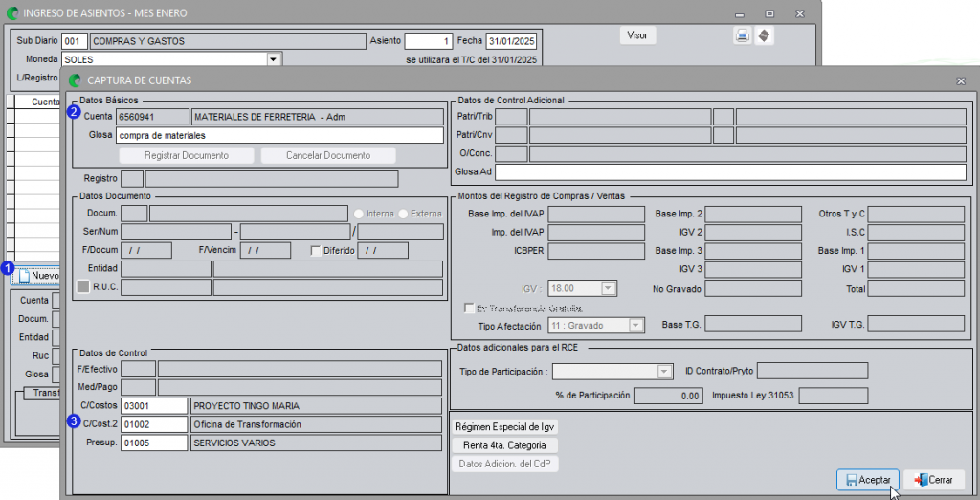The image size is (980, 500).
Task: Maximize the Ingreso de Asientos window
Action: pyautogui.click(x=770, y=13)
